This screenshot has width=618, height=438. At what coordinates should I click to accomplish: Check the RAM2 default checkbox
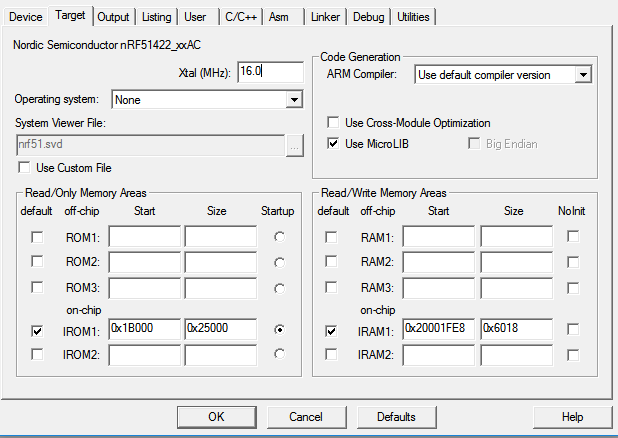click(x=331, y=261)
